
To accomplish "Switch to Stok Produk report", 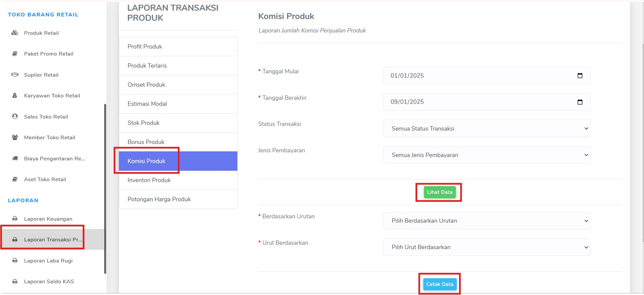I will (178, 123).
